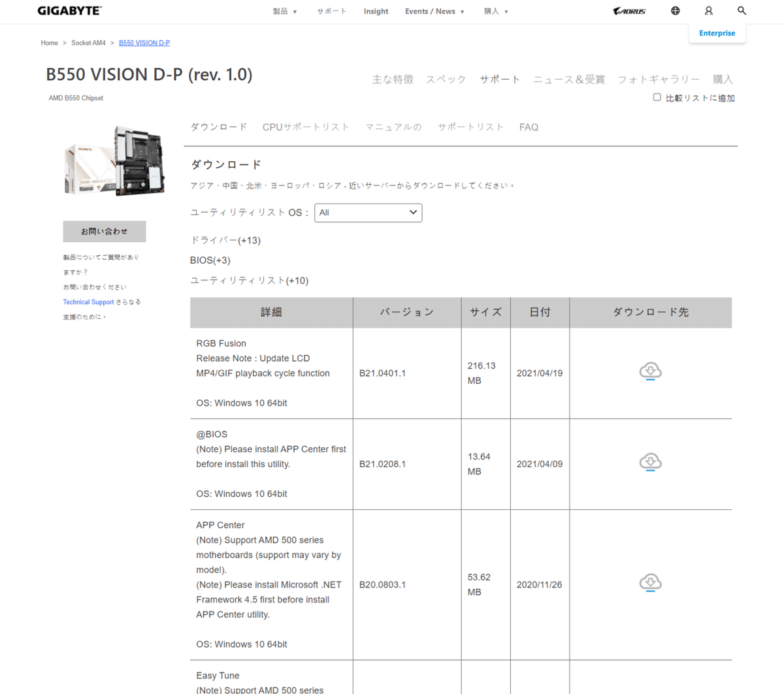Viewport: 784px width, 694px height.
Task: Click the B550 VISION D-P (rev. 1.0) heading
Action: click(149, 74)
